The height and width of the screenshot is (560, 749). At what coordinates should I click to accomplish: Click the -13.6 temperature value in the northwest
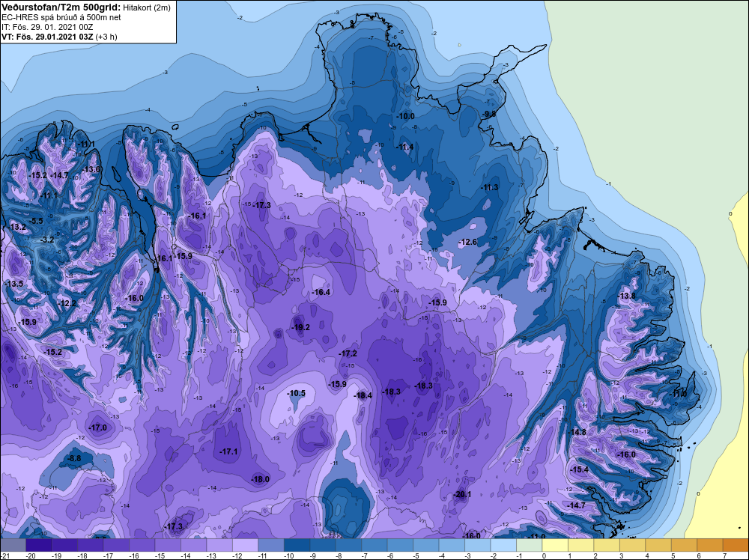coord(91,169)
